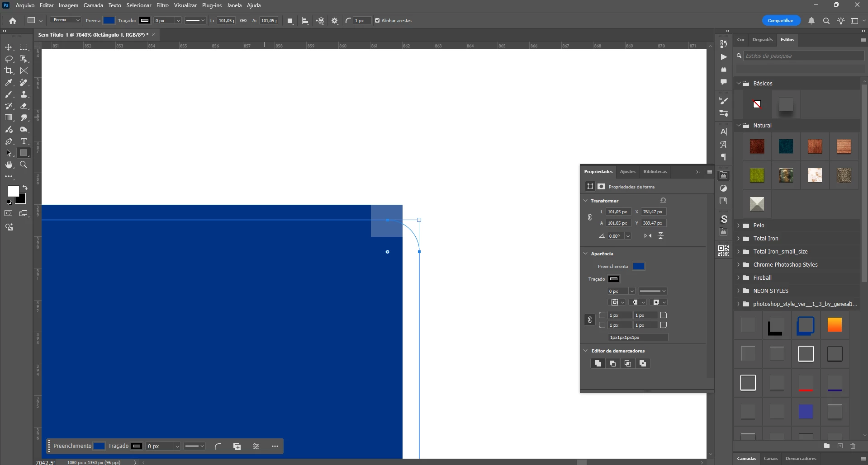The height and width of the screenshot is (465, 868).
Task: Select the Hand tool
Action: click(9, 165)
